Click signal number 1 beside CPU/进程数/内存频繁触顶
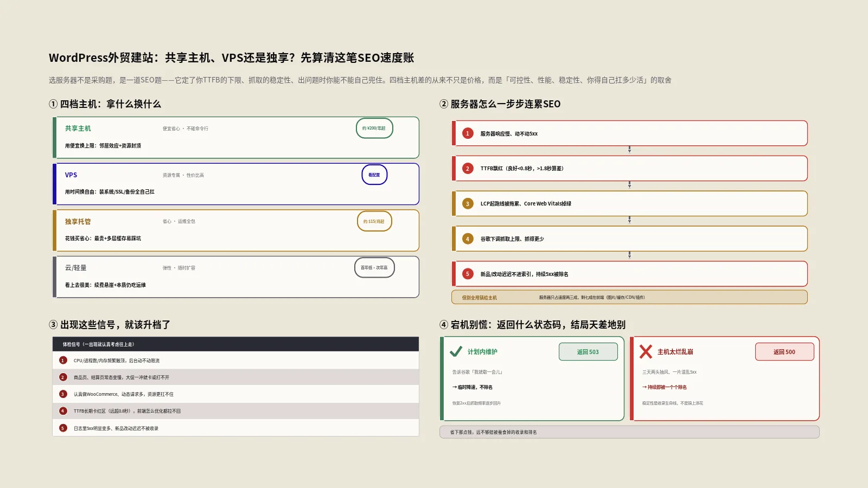This screenshot has height=488, width=868. [63, 361]
